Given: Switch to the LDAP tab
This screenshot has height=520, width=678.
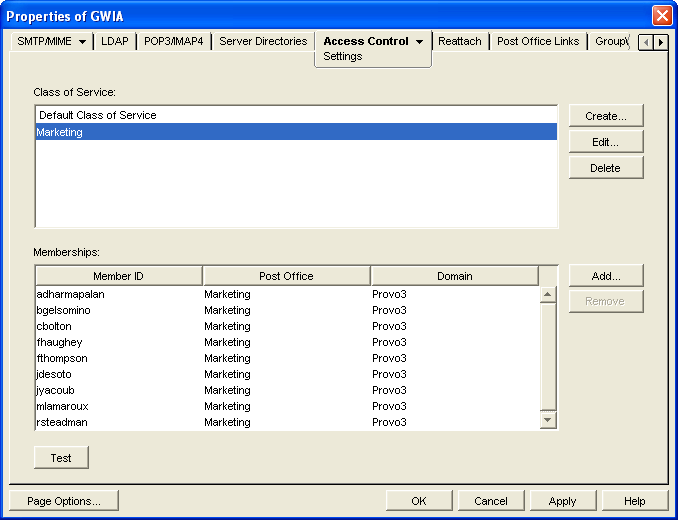Looking at the screenshot, I should pyautogui.click(x=115, y=42).
